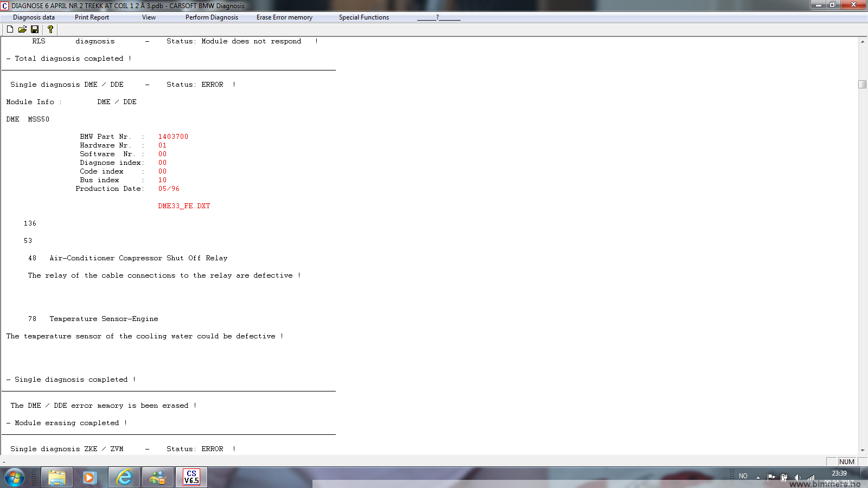Open the Perform Diagnosis menu
This screenshot has height=488, width=868.
[x=212, y=17]
